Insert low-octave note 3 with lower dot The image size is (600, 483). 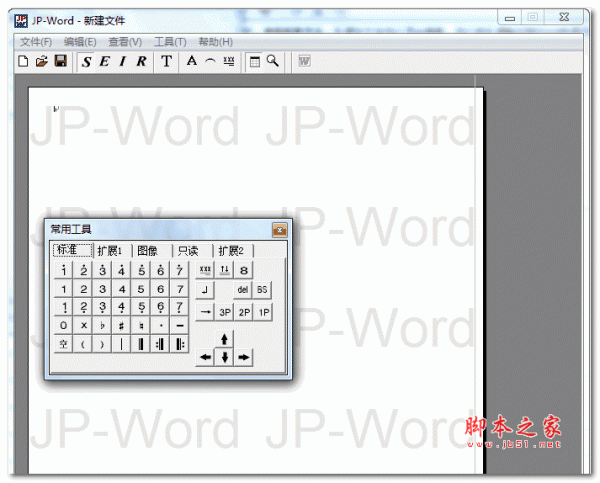pos(103,307)
